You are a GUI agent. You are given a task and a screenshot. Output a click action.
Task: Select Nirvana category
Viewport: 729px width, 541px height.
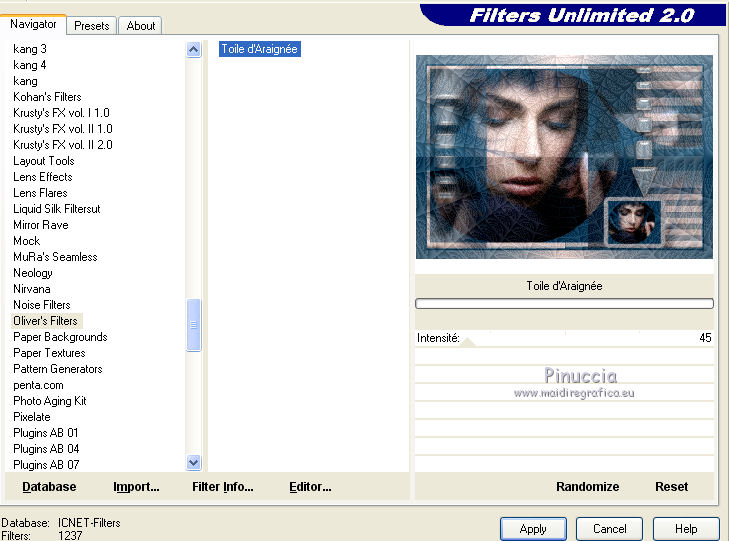(32, 289)
